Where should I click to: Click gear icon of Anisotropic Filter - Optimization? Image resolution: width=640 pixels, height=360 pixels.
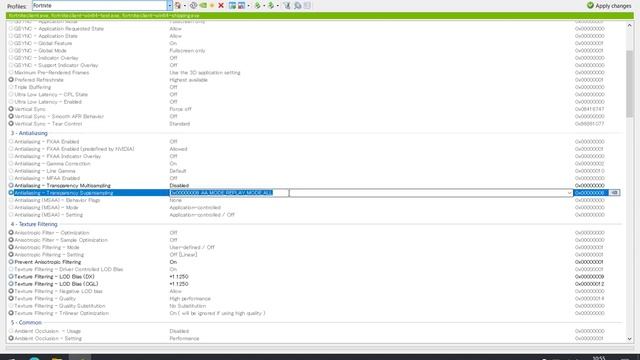11,232
